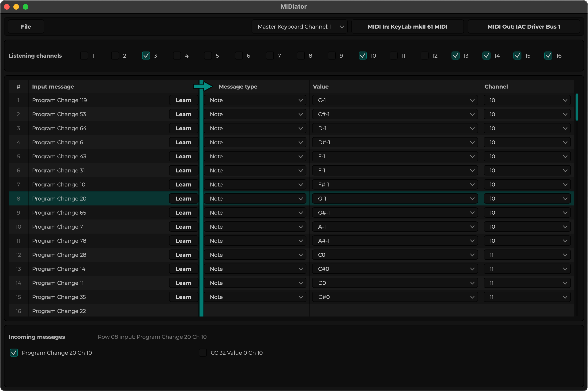Open channel dropdown for Program Change 65
This screenshot has height=391, width=588.
(527, 212)
